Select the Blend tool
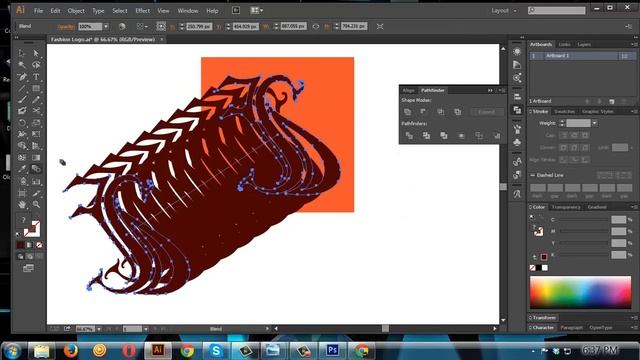The height and width of the screenshot is (360, 640). [x=36, y=169]
